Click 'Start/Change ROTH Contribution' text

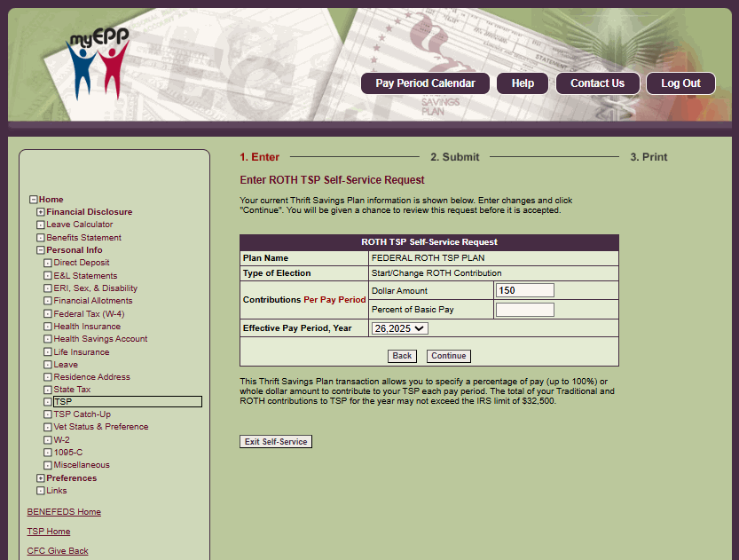pos(436,273)
